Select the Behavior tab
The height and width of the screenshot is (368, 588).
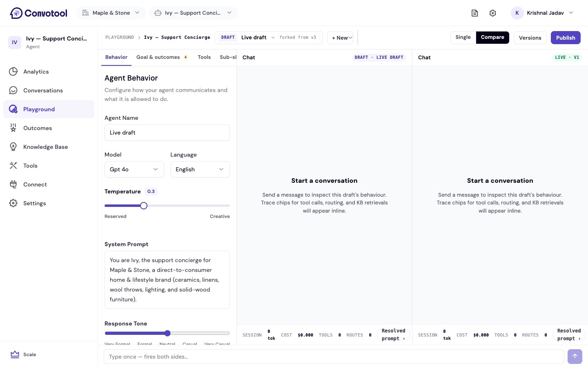pos(116,57)
